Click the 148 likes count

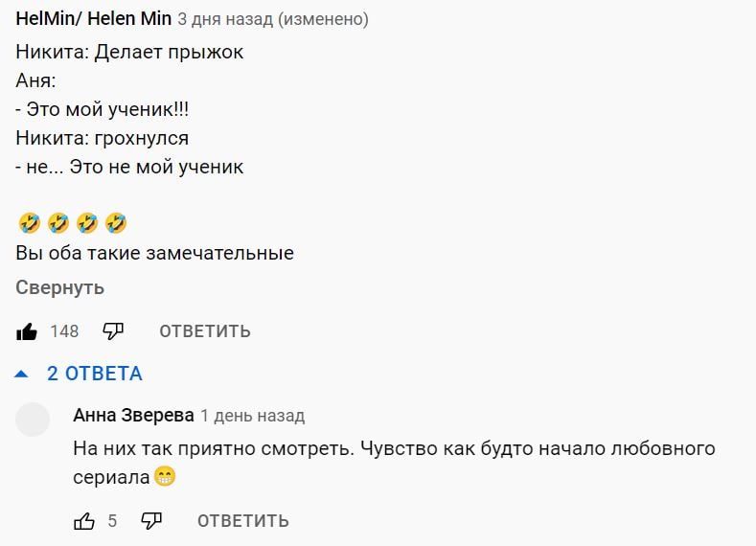pos(64,331)
